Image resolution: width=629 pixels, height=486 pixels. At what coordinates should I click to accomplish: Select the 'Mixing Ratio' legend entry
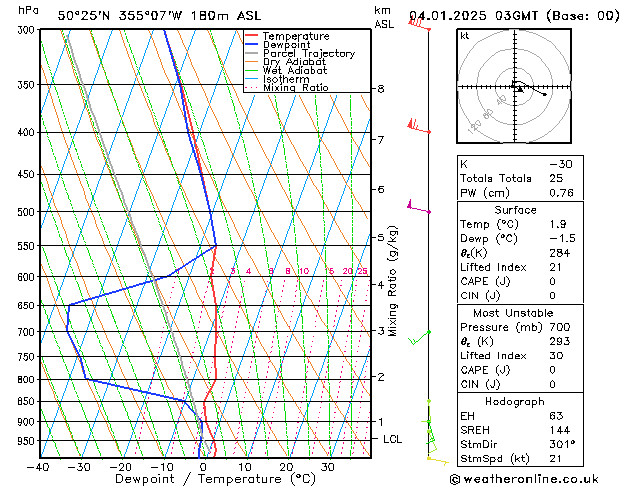(x=296, y=87)
